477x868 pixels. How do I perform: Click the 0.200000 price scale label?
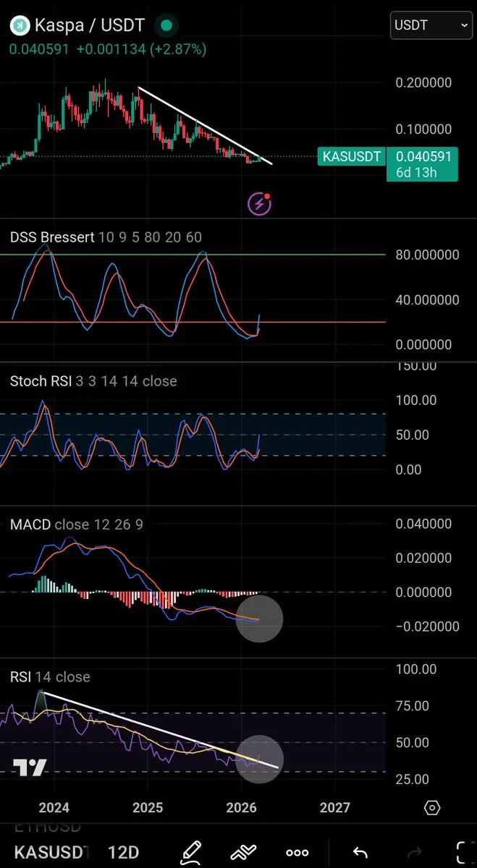tap(423, 82)
